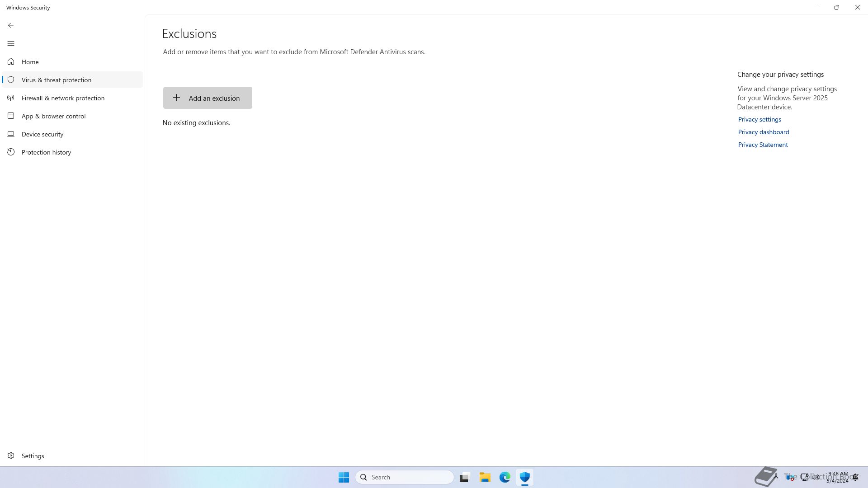Viewport: 868px width, 488px height.
Task: Open the Privacy Statement link
Action: 763,145
